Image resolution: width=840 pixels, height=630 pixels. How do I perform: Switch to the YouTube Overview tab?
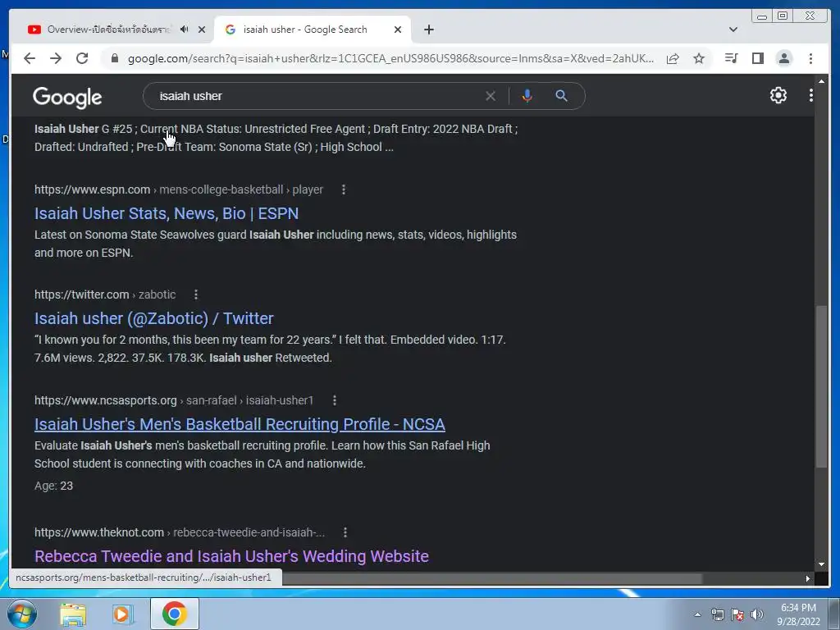108,30
